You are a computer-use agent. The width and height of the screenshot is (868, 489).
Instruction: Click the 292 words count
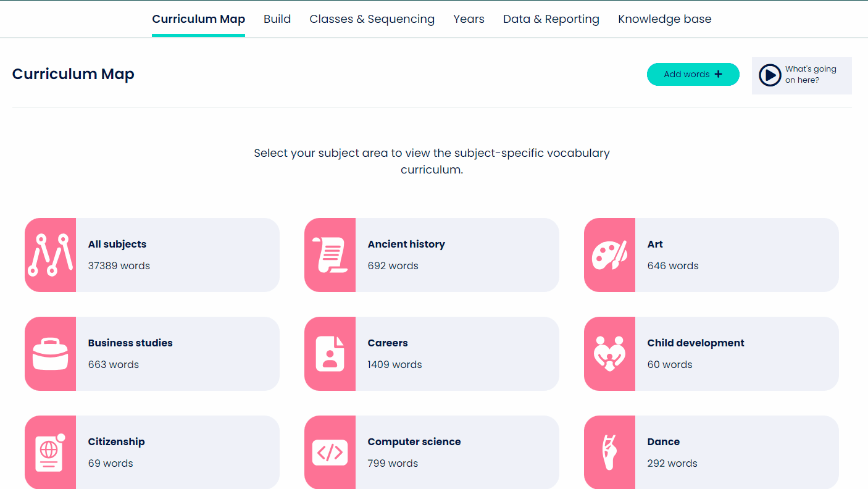[672, 463]
